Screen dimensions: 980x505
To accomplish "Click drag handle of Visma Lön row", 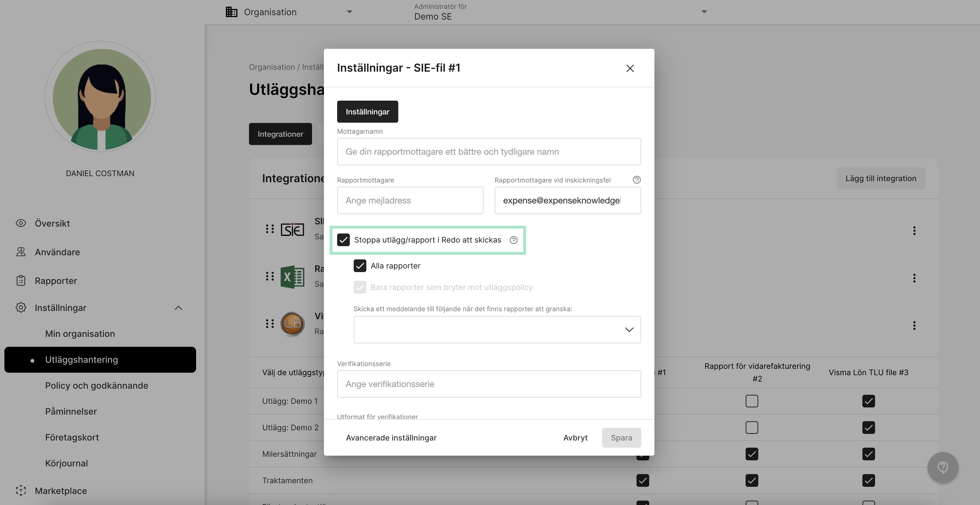I will click(270, 324).
